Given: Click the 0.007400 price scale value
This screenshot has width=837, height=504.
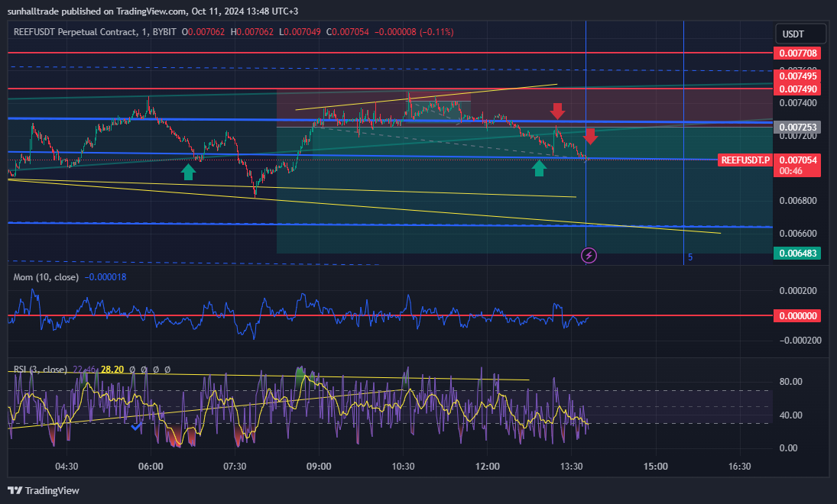Looking at the screenshot, I should point(797,103).
